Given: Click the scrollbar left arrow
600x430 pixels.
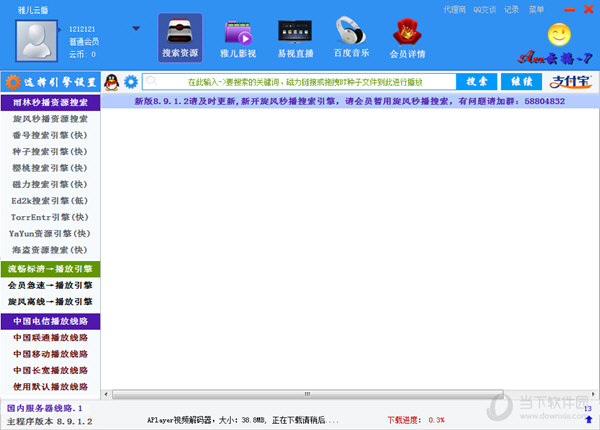Looking at the screenshot, I should (106, 394).
